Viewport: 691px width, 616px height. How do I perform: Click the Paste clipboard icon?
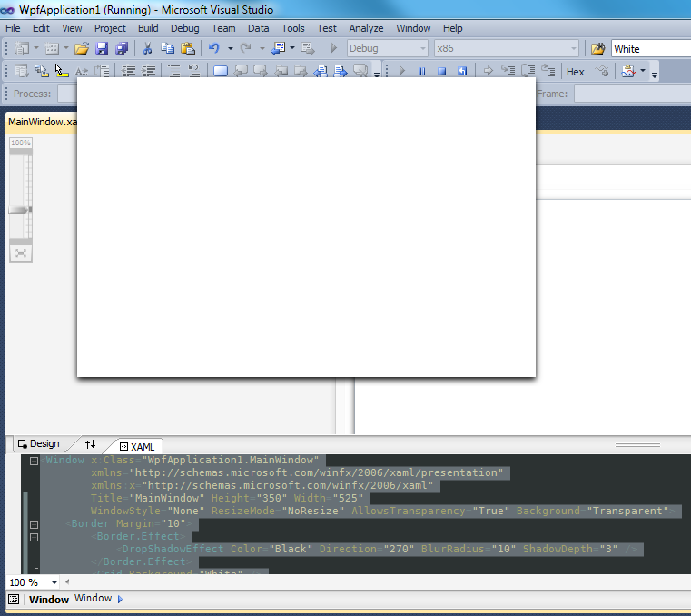tap(188, 48)
